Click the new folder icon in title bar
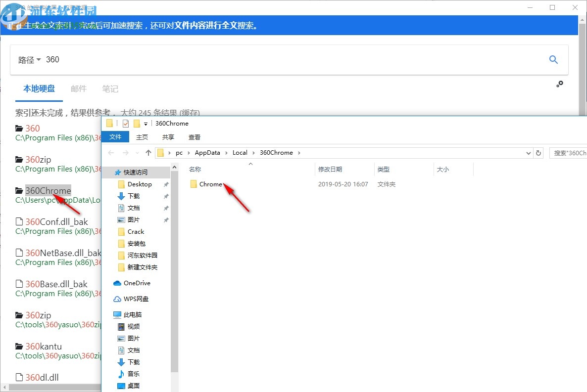 (137, 124)
